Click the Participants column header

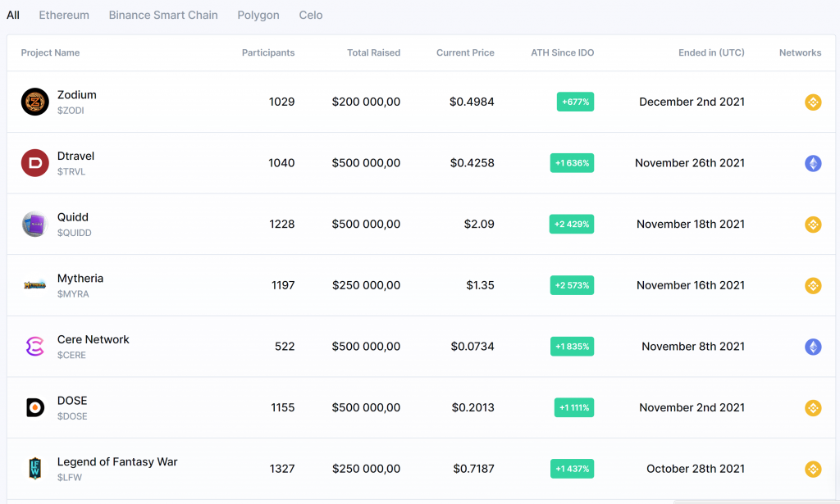[x=268, y=52]
